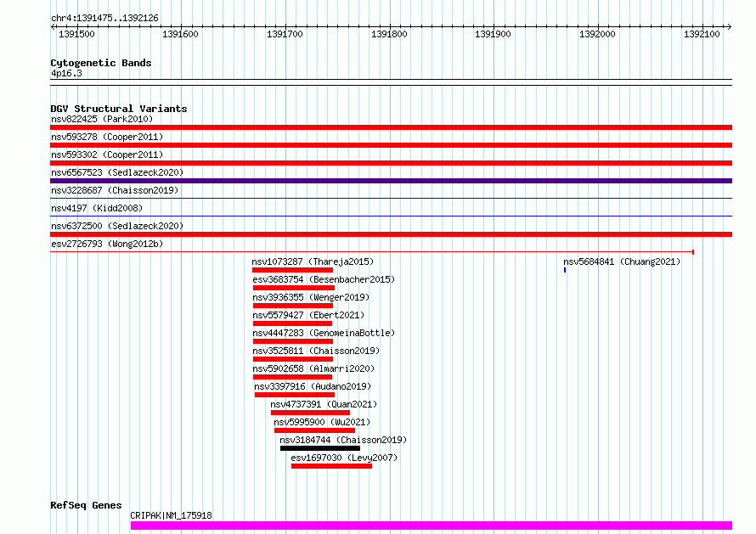Click the red bar under nsv822425

(391, 127)
